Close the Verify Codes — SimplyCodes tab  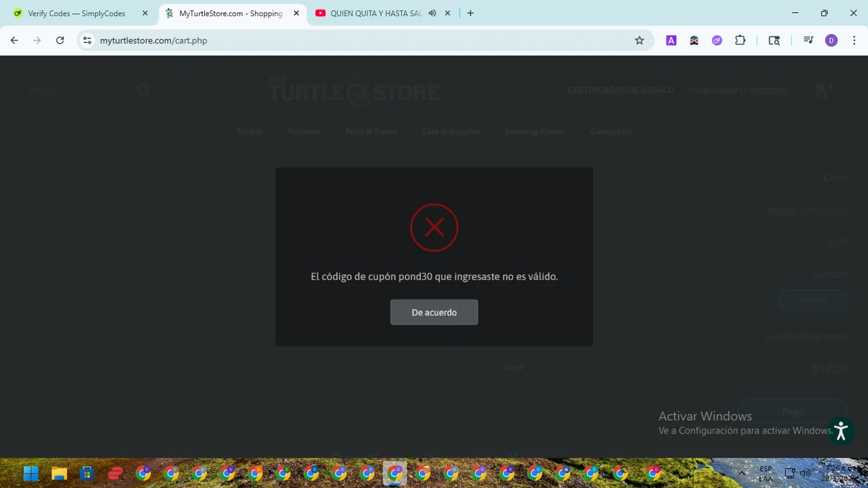[145, 13]
